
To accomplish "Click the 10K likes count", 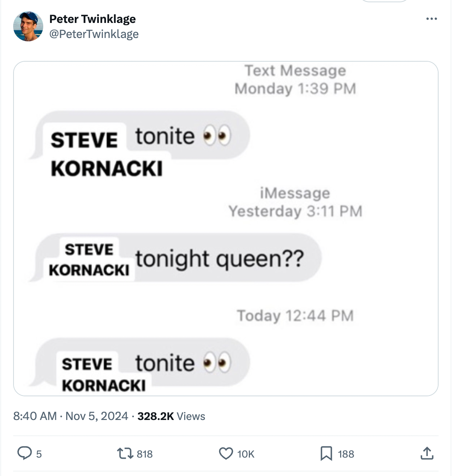I will [x=246, y=454].
